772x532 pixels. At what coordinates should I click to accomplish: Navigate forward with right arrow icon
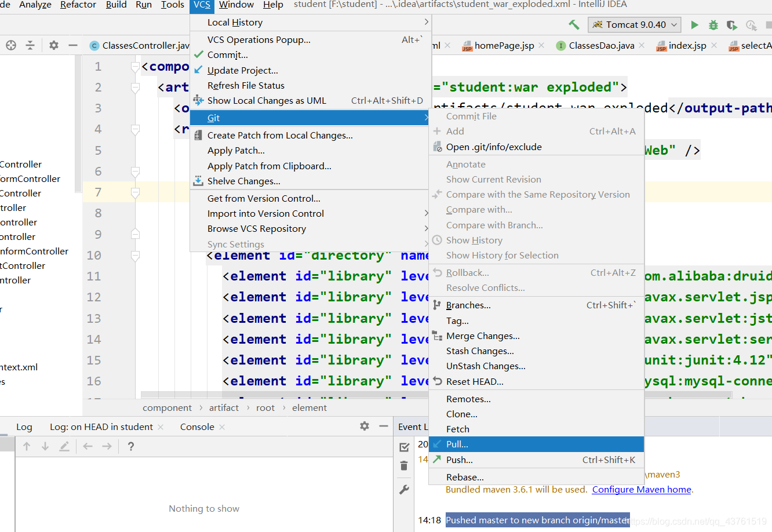107,446
